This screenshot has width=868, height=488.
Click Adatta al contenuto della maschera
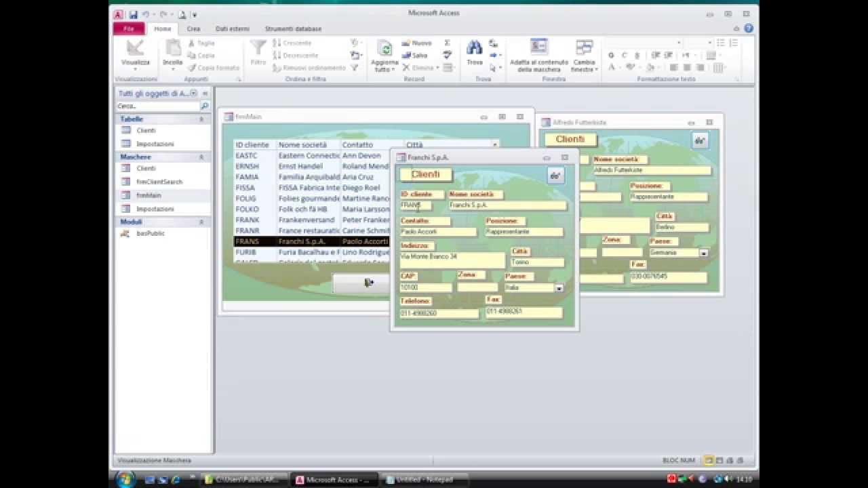tap(539, 56)
